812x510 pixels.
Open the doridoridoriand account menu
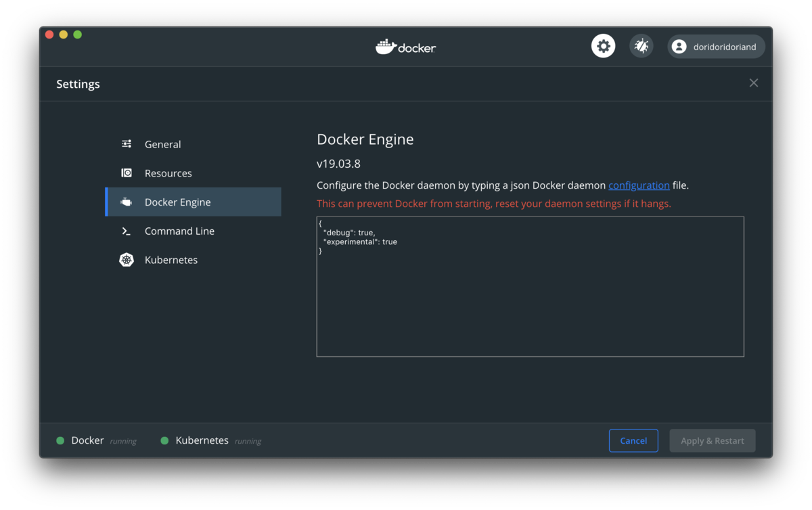(x=716, y=46)
